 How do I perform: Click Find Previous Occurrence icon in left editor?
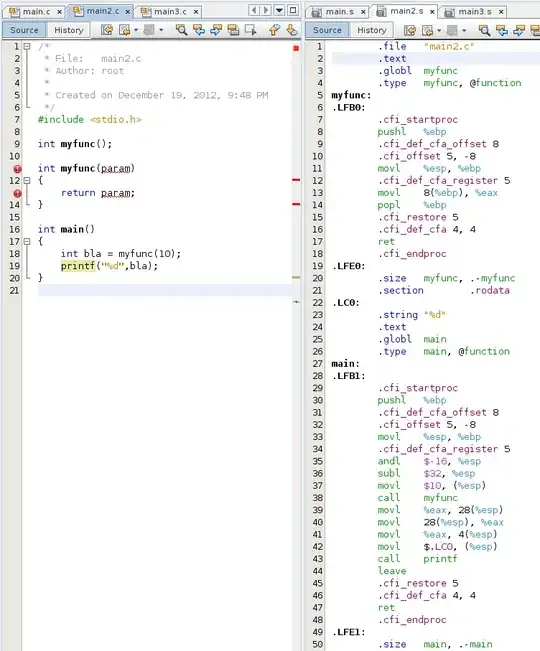(199, 30)
